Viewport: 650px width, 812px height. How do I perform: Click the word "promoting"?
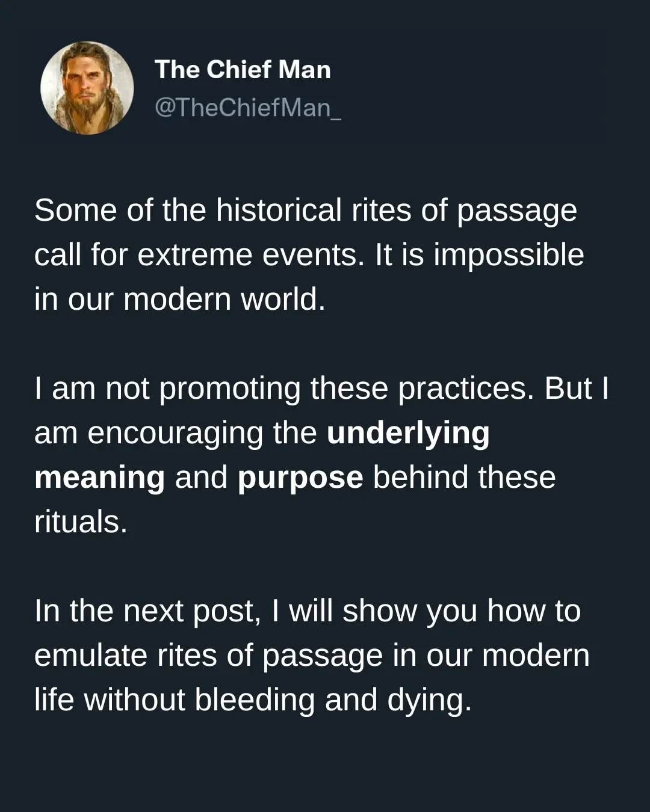tap(229, 389)
